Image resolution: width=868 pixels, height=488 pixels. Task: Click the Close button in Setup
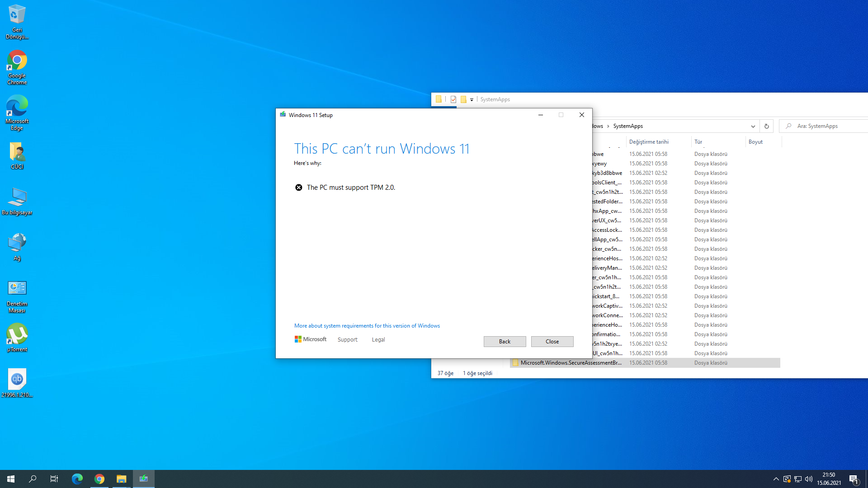click(552, 342)
